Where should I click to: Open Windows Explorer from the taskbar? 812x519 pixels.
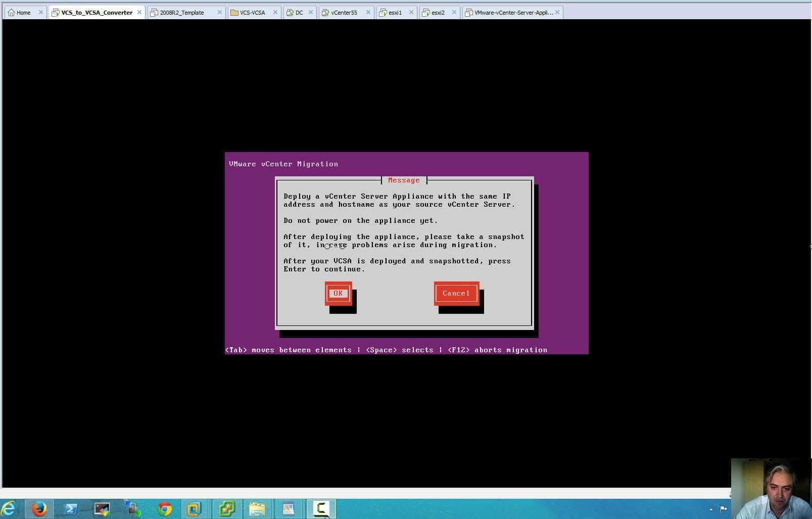[x=257, y=509]
